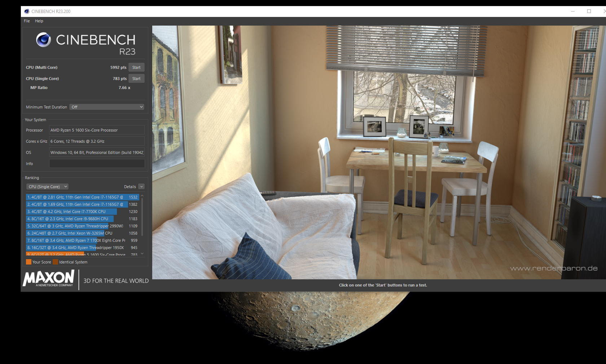The image size is (606, 364).
Task: Open the Help menu
Action: [x=39, y=21]
